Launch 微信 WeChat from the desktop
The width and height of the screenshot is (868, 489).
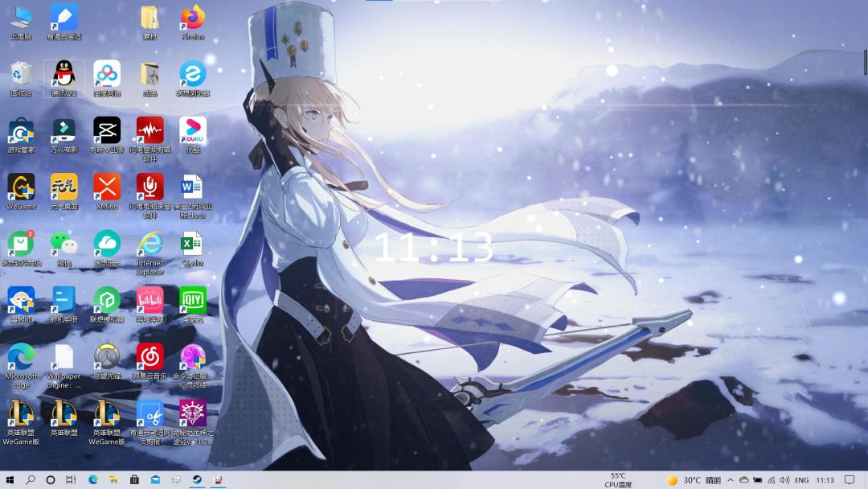pyautogui.click(x=64, y=248)
